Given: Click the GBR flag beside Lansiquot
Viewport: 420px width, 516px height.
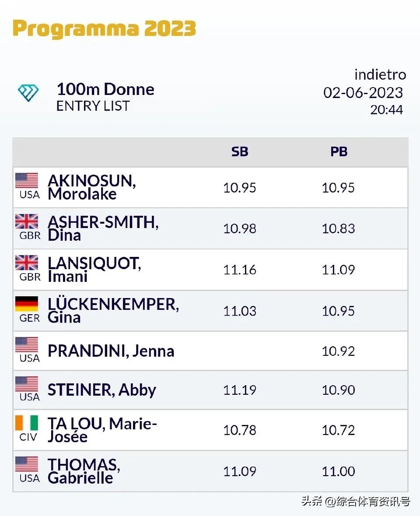Looking at the screenshot, I should point(27,263).
